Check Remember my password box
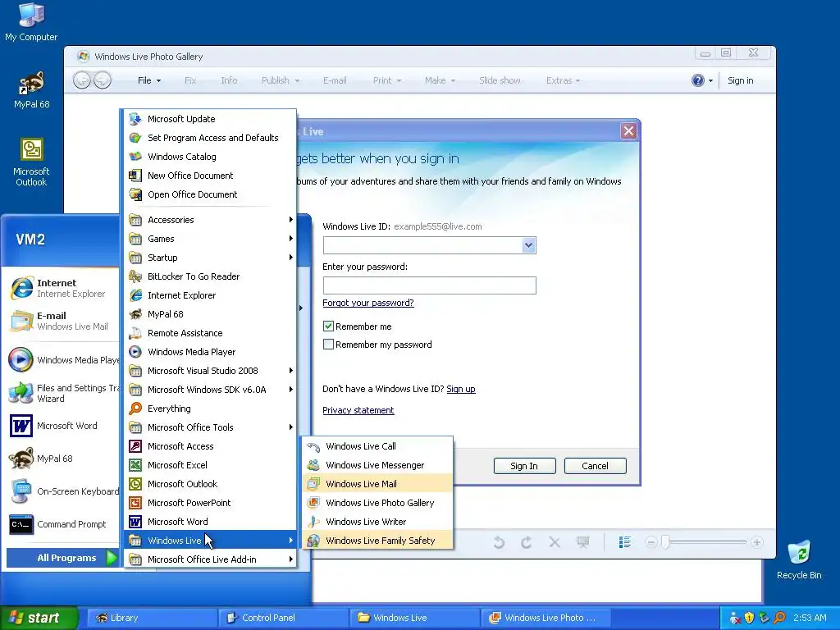This screenshot has height=630, width=840. (x=328, y=345)
